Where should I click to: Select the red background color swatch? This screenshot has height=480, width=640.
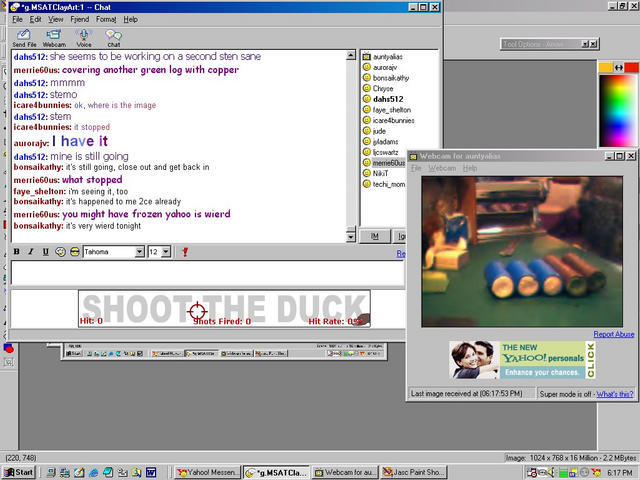click(631, 67)
